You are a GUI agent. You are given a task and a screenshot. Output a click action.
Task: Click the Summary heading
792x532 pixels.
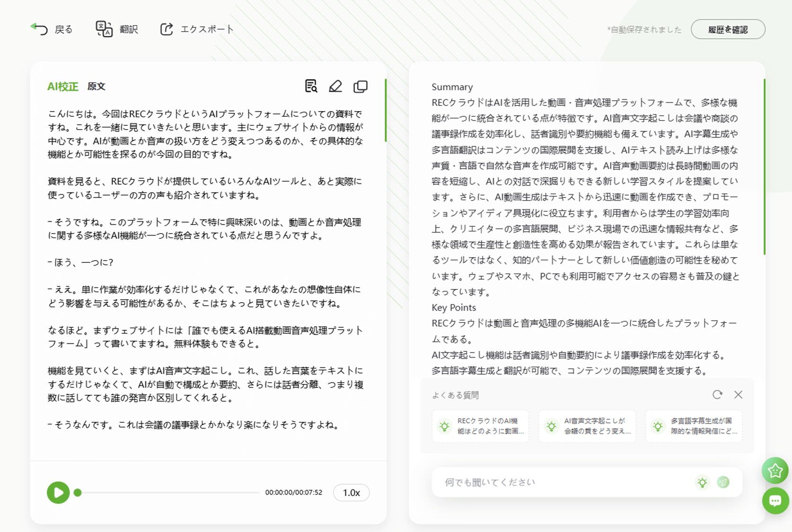click(x=452, y=87)
